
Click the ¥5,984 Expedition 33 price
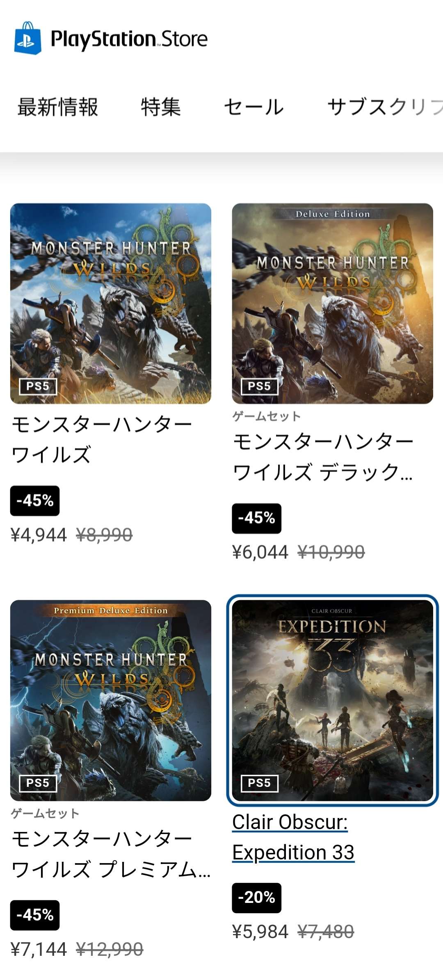(260, 932)
